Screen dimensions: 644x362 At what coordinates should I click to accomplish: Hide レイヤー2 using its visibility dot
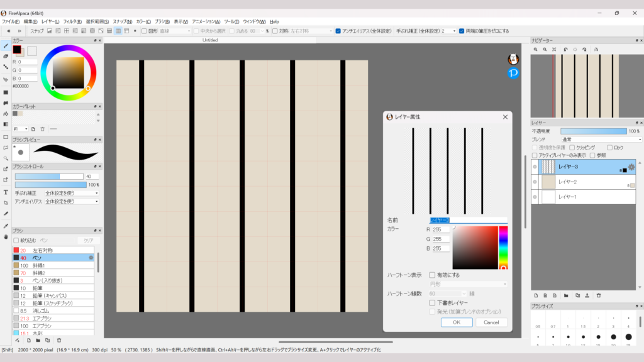click(535, 182)
